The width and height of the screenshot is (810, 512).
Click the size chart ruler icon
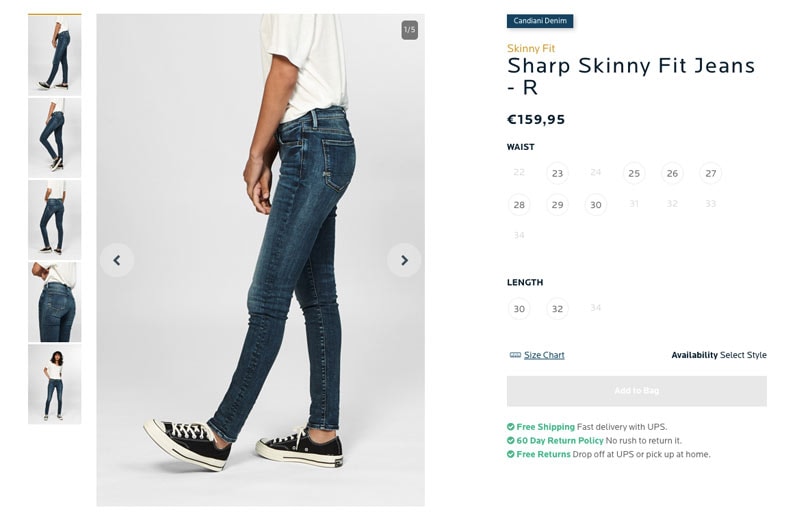click(515, 355)
